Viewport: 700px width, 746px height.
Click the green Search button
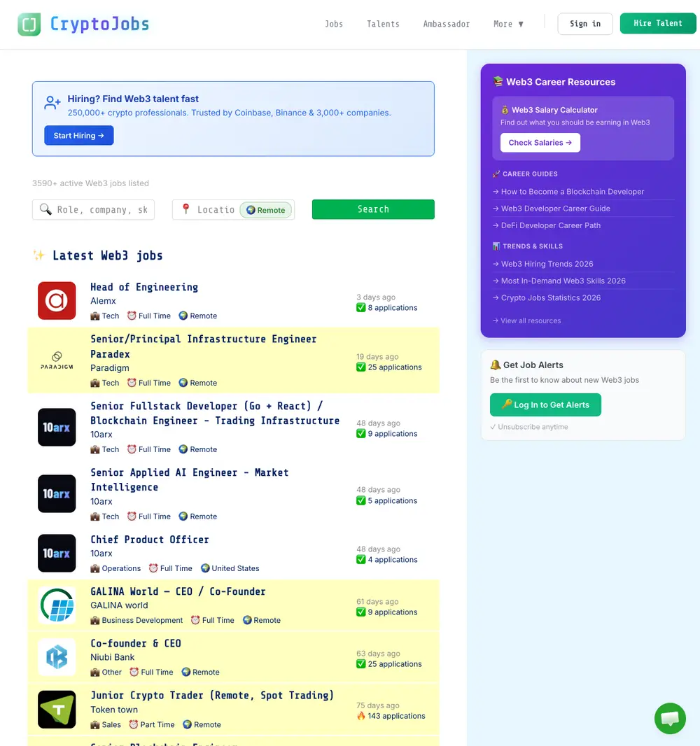[373, 209]
